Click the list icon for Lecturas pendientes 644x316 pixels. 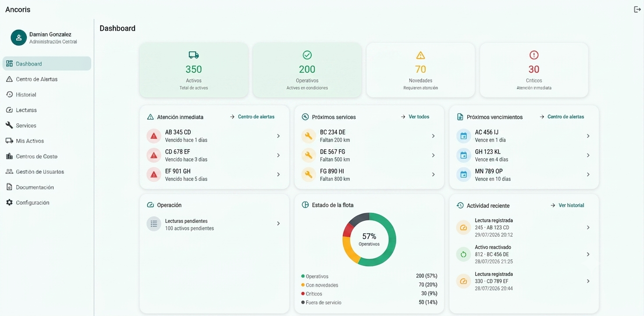point(154,224)
